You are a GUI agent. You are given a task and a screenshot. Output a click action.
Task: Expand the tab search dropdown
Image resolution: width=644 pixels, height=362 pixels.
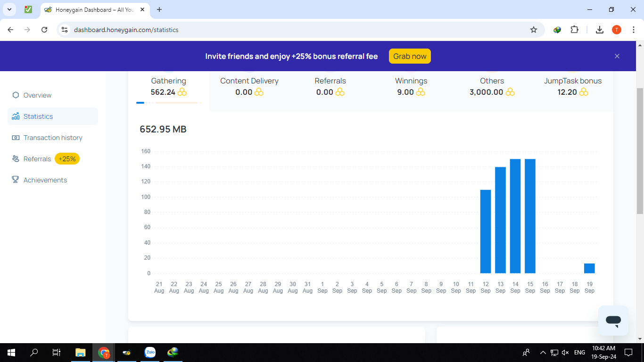(x=9, y=9)
